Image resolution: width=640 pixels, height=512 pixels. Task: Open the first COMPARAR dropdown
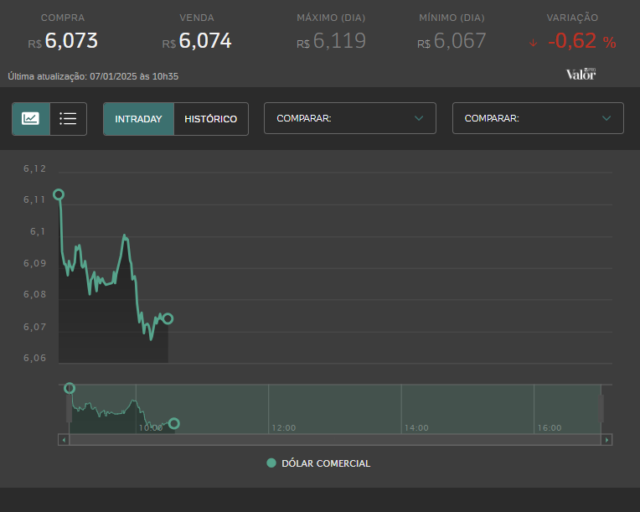[x=350, y=118]
